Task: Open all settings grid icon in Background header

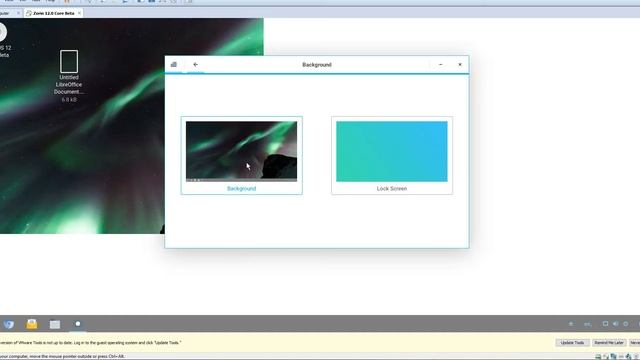Action: point(174,64)
